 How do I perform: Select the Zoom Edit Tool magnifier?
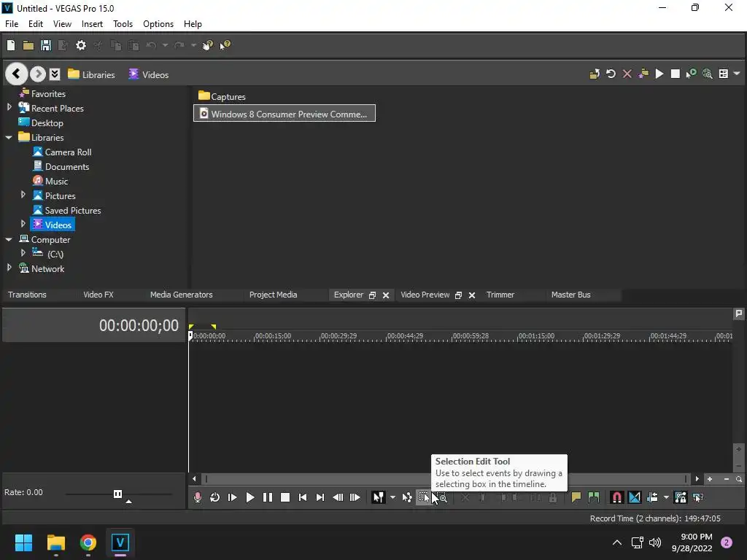[441, 497]
